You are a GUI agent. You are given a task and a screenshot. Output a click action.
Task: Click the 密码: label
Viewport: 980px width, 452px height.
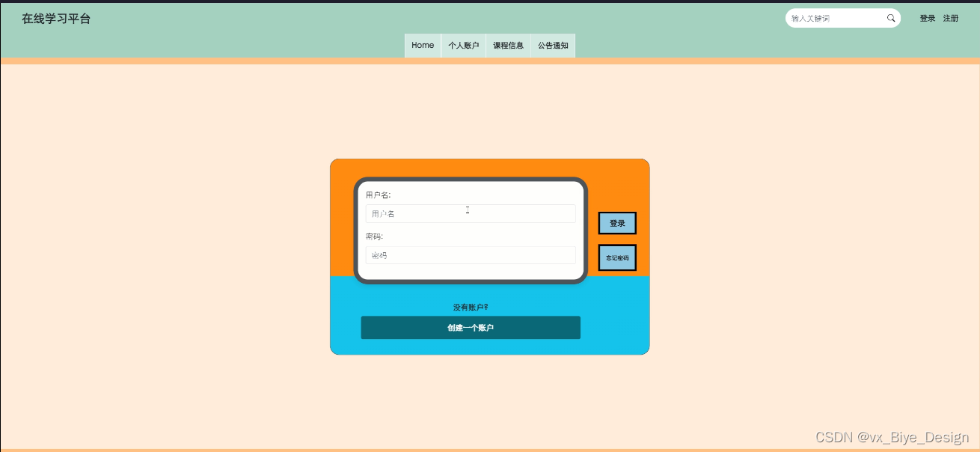pos(374,236)
